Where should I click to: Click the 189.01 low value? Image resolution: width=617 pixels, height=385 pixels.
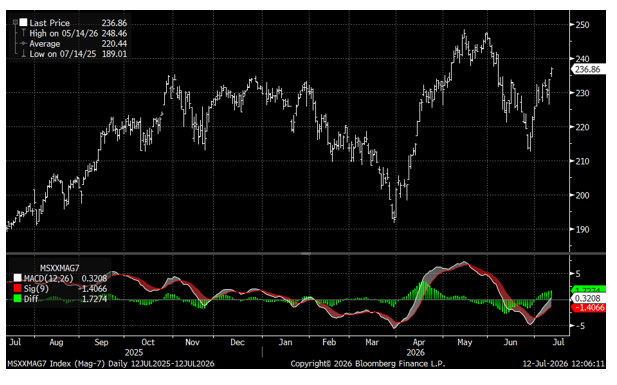pyautogui.click(x=114, y=54)
